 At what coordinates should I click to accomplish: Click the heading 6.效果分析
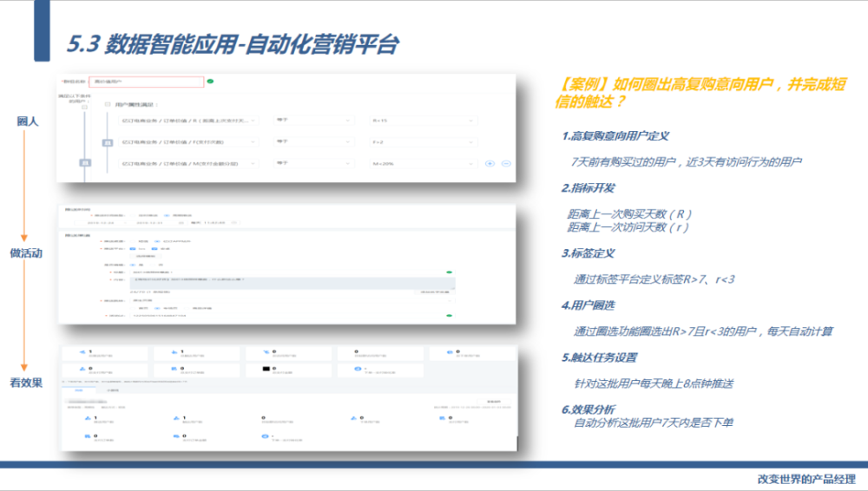tap(589, 409)
